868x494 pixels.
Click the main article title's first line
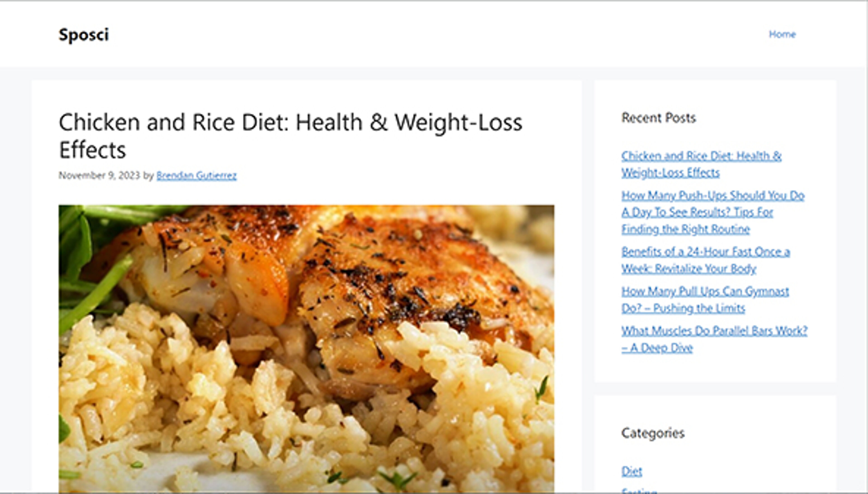pos(290,122)
